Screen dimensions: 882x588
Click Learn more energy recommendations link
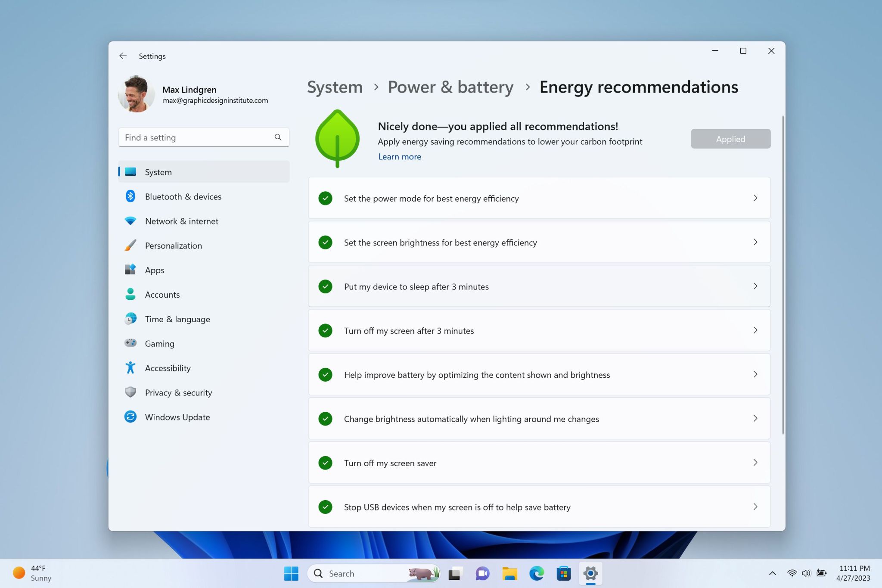click(399, 156)
